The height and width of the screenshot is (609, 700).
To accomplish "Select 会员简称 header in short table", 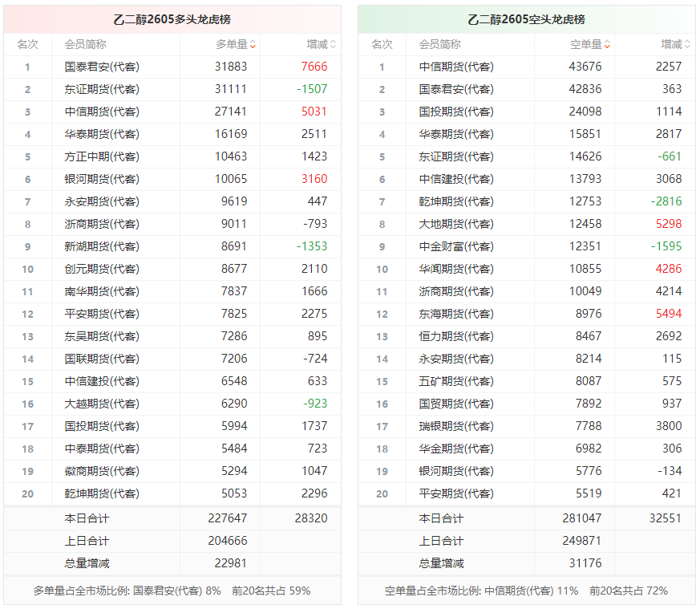I will point(439,44).
